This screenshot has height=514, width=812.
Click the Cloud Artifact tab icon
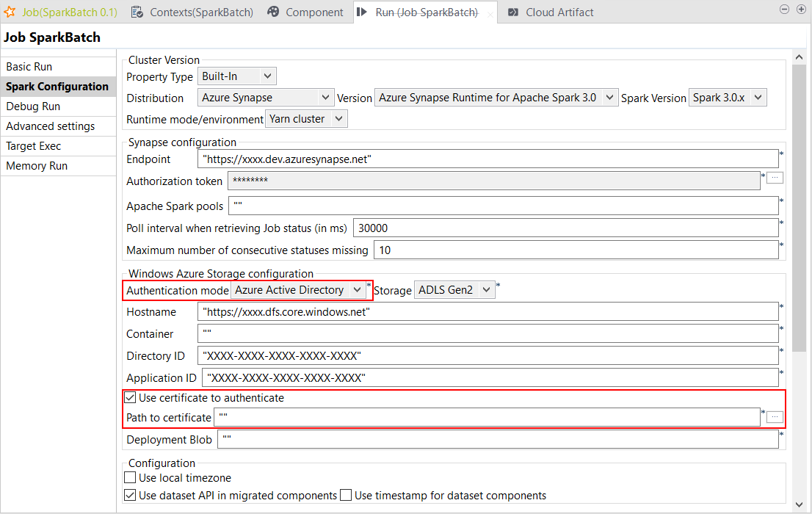[x=513, y=12]
